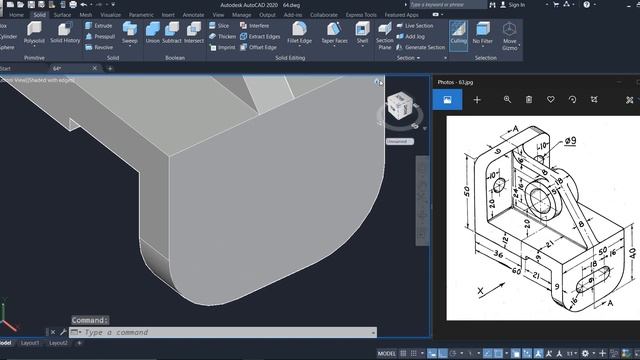Delete image in Photos window
Image resolution: width=640 pixels, height=360 pixels.
coord(529,100)
